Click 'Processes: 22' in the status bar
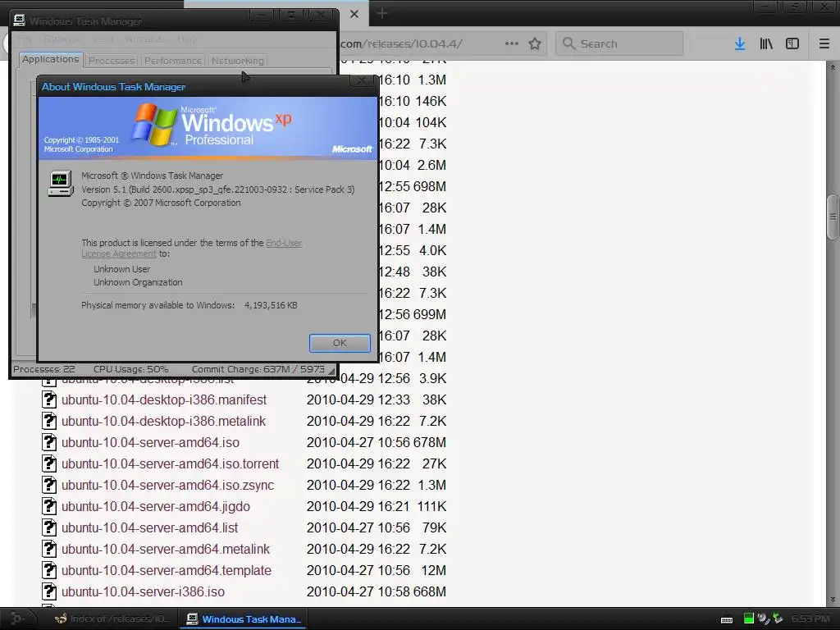The image size is (840, 630). pyautogui.click(x=44, y=369)
